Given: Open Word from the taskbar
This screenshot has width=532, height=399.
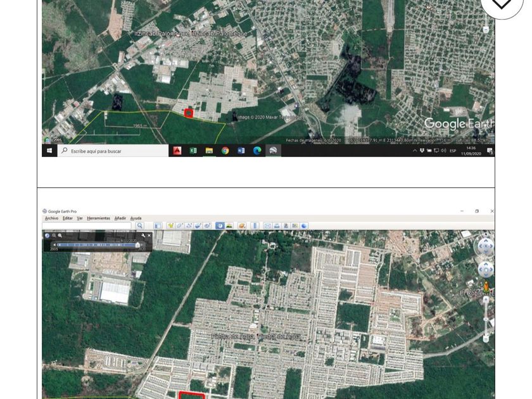Looking at the screenshot, I should [x=241, y=151].
